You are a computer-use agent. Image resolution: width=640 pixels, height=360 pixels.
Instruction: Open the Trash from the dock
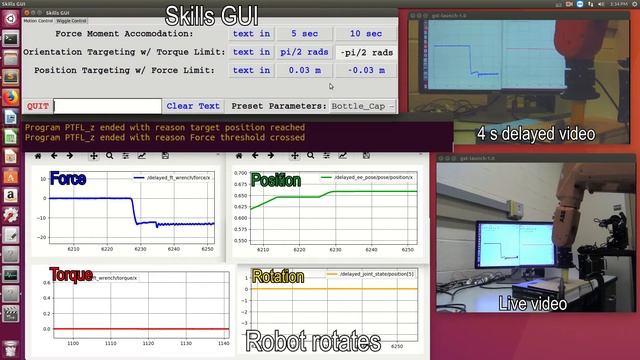11,350
